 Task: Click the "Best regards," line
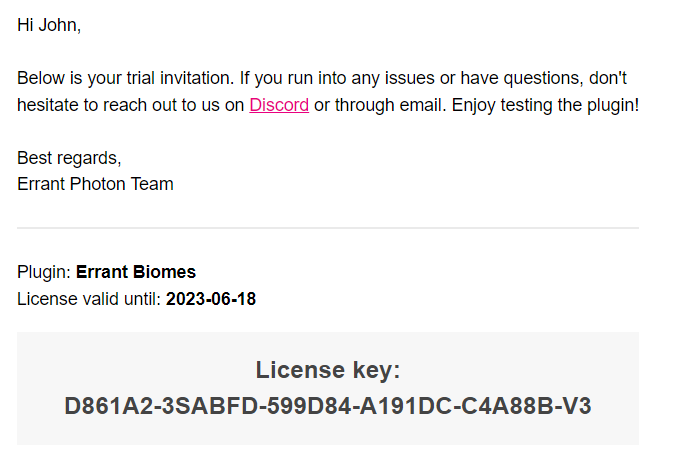pos(69,158)
